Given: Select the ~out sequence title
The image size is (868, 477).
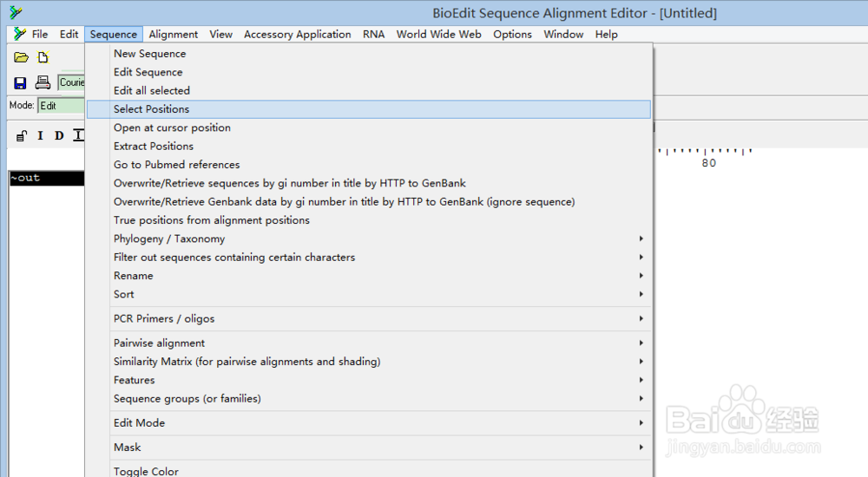Looking at the screenshot, I should 47,178.
